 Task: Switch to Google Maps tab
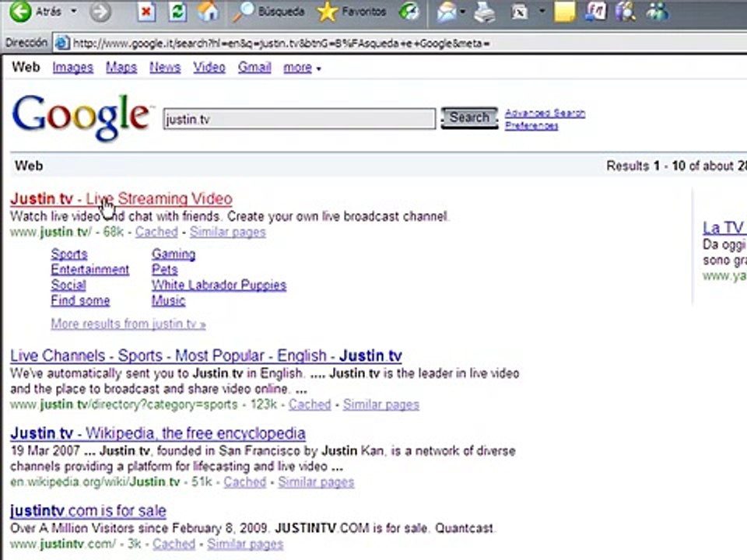click(x=121, y=68)
